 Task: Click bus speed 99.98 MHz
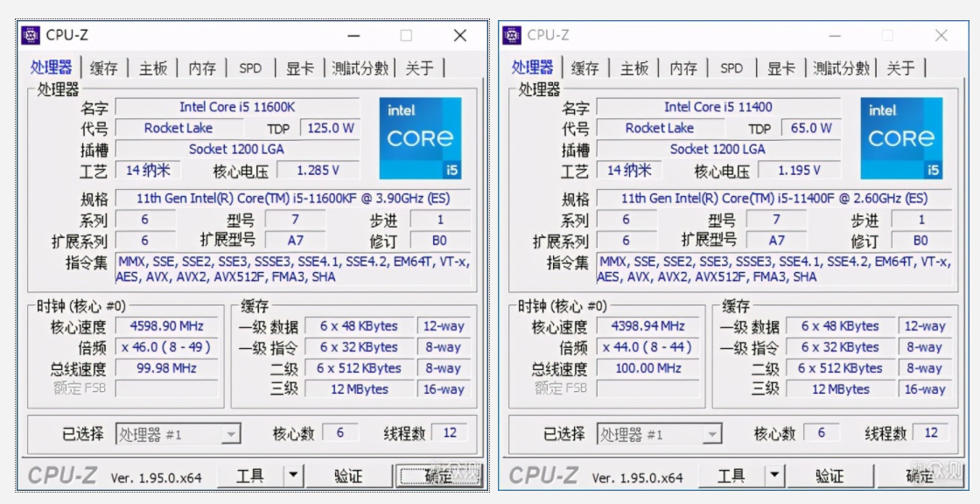pos(167,368)
